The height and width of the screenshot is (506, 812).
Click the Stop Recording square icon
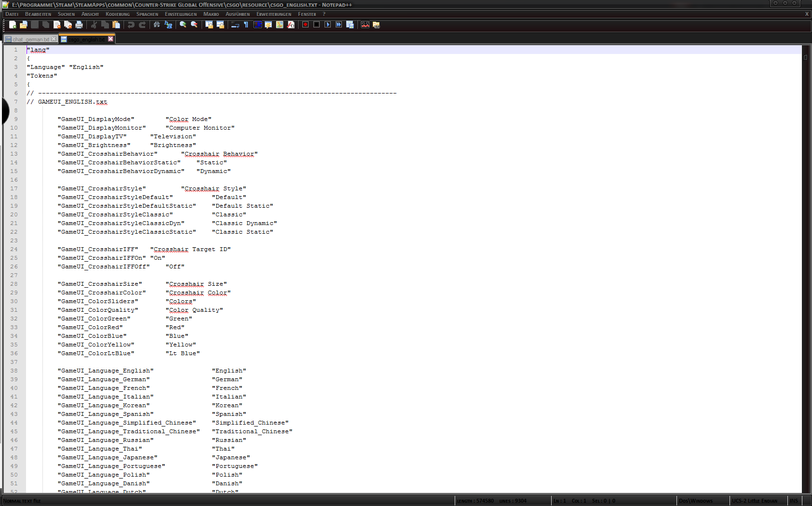pos(316,25)
